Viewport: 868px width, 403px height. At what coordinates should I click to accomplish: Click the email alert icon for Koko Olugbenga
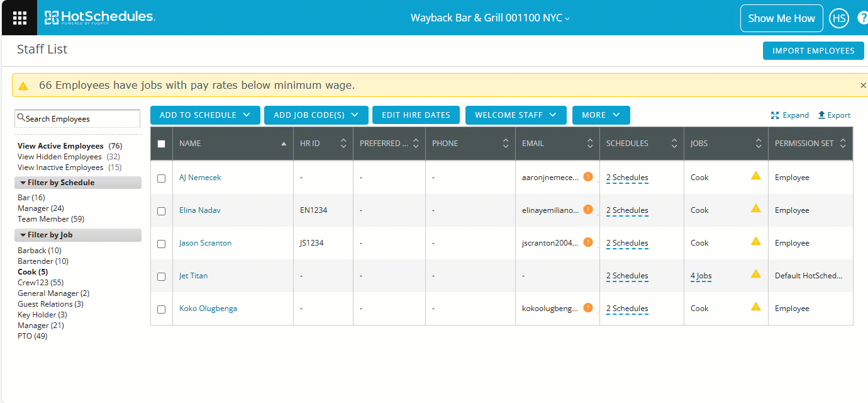[x=588, y=308]
